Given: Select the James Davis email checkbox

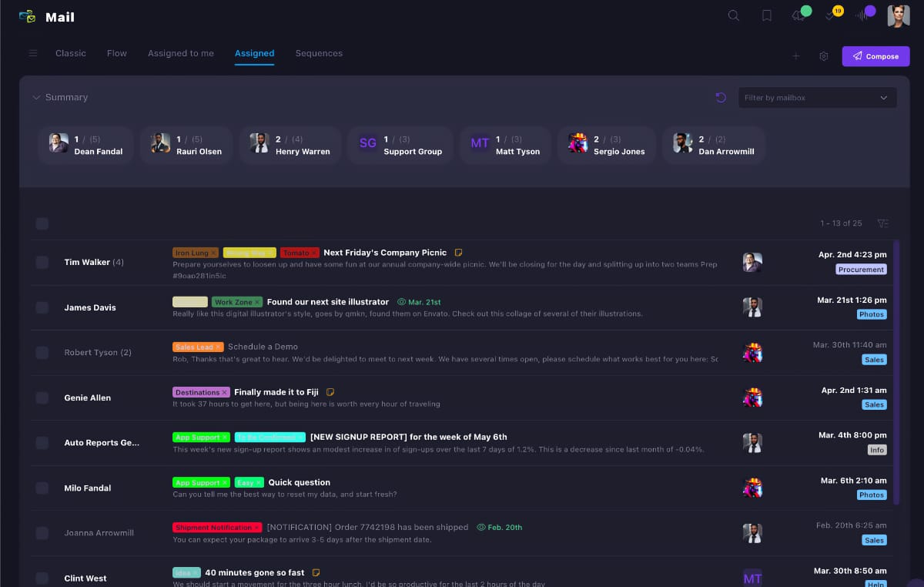Looking at the screenshot, I should tap(42, 307).
